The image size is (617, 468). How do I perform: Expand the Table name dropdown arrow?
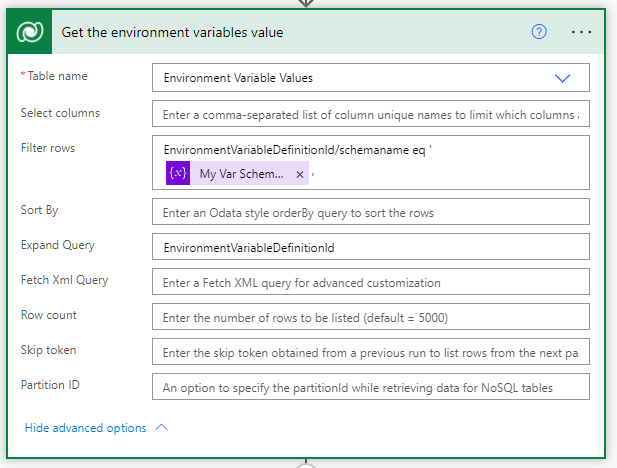pos(562,78)
